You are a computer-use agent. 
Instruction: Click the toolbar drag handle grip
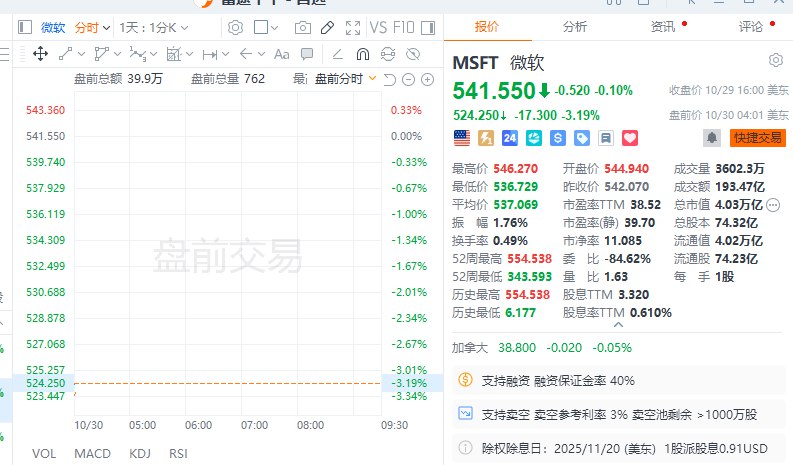tap(21, 54)
